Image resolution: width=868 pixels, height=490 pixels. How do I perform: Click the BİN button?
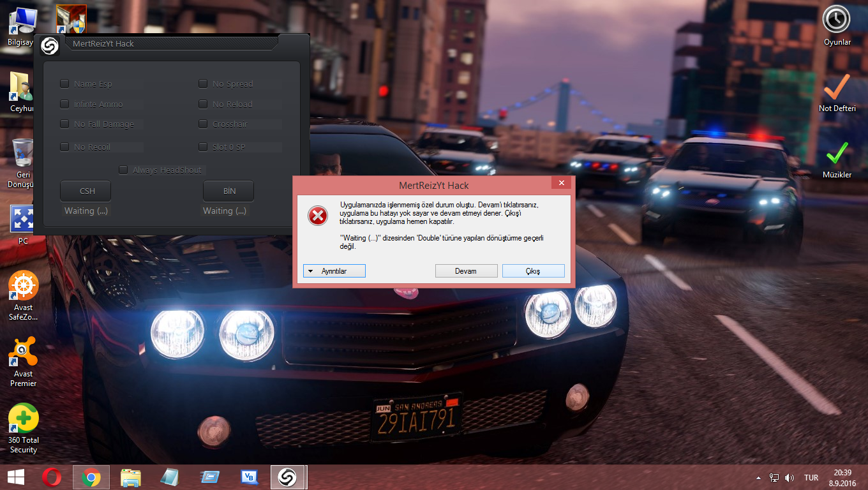[228, 191]
